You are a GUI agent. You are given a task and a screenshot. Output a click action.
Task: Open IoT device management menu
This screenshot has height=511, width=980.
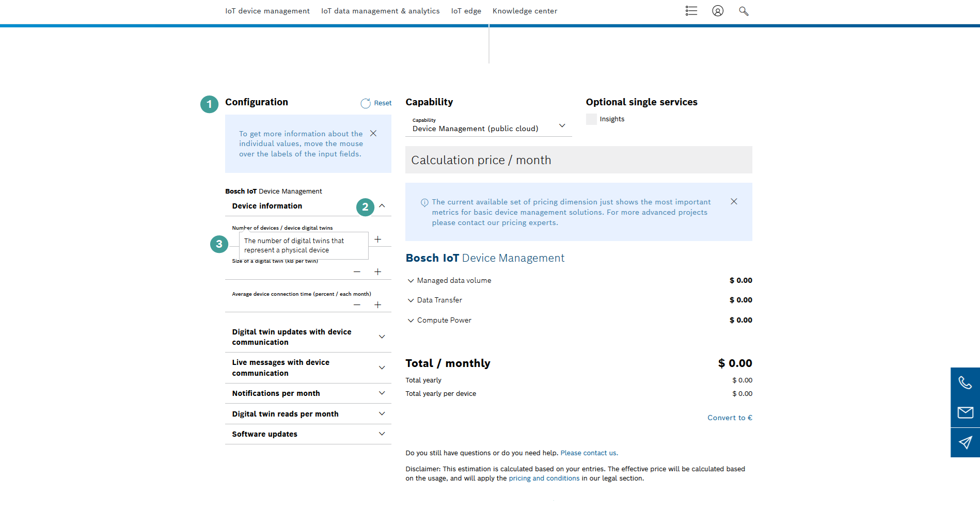pos(267,11)
